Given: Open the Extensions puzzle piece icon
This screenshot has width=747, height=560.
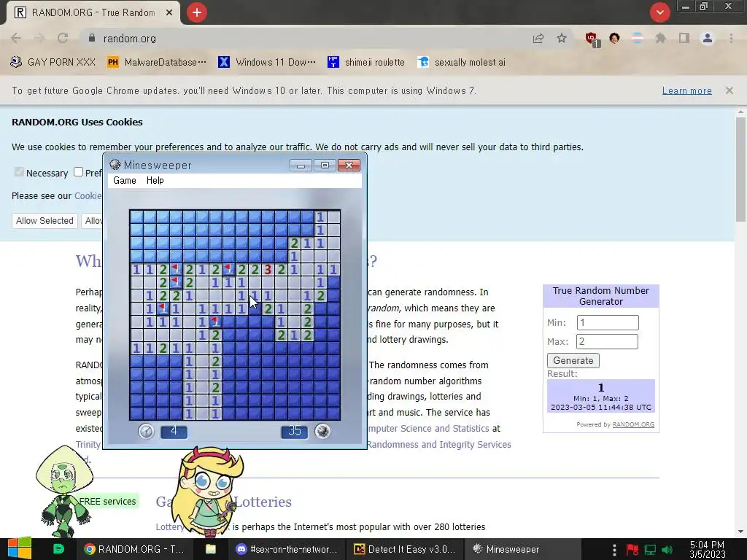Looking at the screenshot, I should click(x=660, y=38).
